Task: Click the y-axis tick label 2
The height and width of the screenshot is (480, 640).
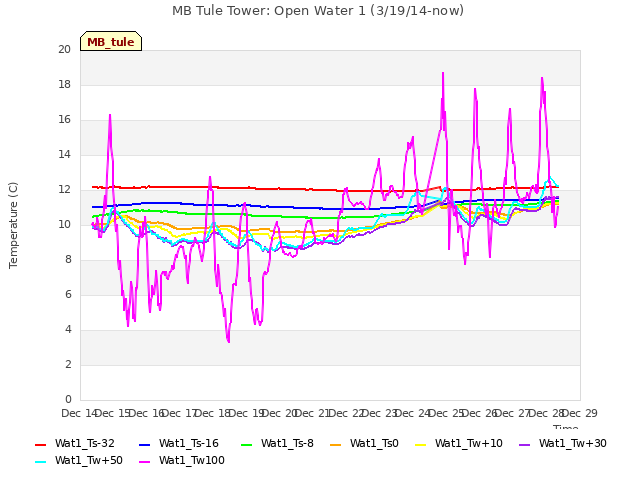Action: [68, 365]
